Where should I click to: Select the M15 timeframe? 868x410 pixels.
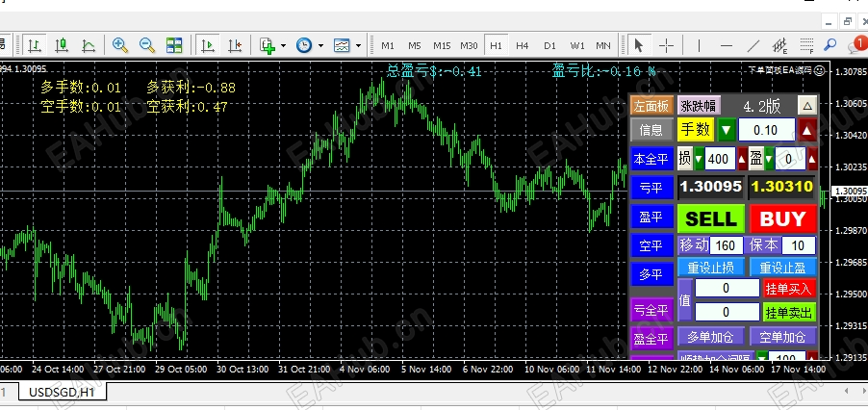[x=442, y=45]
